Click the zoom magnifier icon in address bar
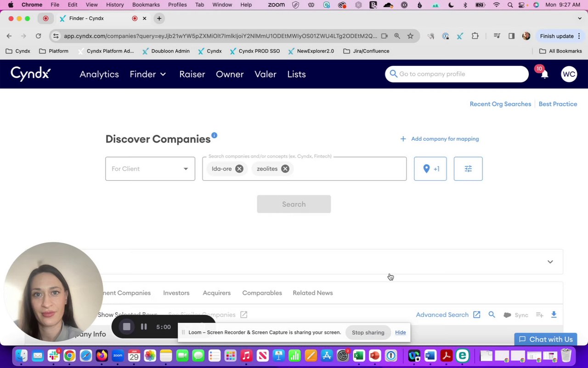The height and width of the screenshot is (368, 588). click(397, 36)
